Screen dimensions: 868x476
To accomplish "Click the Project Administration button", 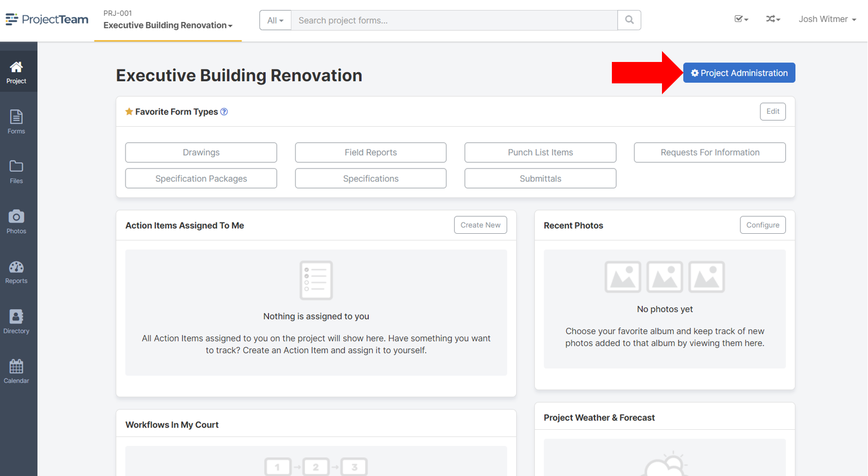I will coord(739,73).
